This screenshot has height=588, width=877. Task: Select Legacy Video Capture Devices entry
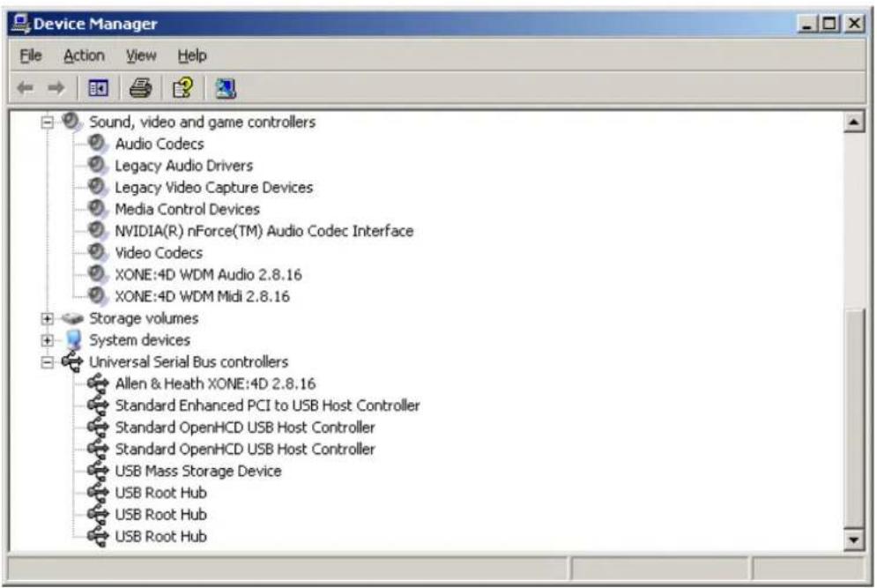[213, 188]
